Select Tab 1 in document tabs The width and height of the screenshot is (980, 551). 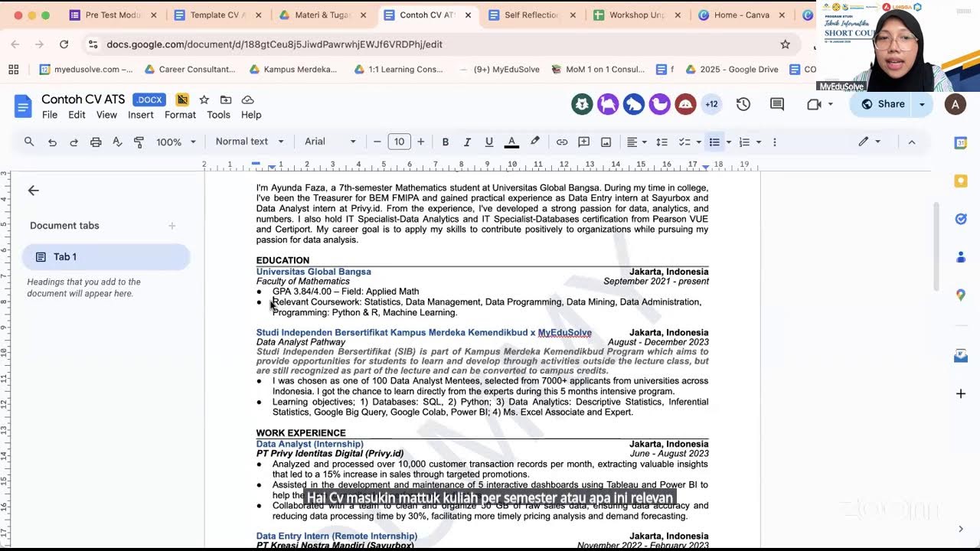tap(106, 257)
